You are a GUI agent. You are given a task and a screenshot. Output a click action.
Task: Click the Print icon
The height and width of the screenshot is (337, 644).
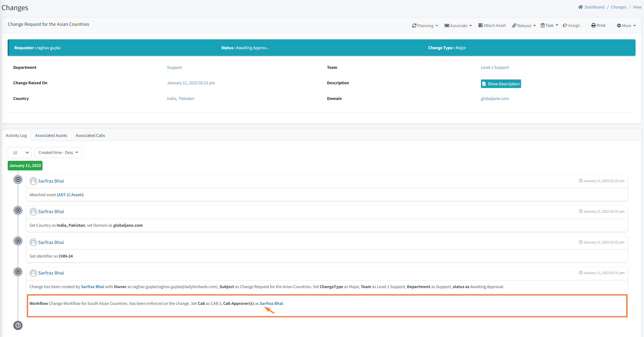[594, 25]
